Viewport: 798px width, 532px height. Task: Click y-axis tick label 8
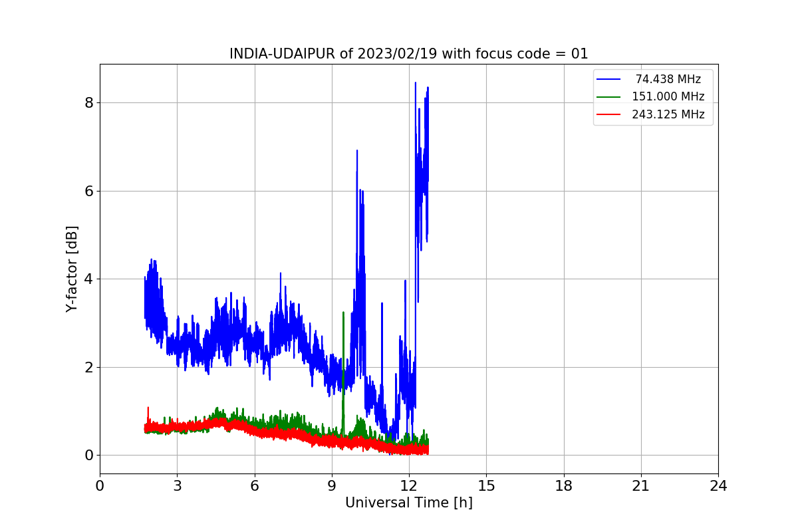click(x=88, y=102)
